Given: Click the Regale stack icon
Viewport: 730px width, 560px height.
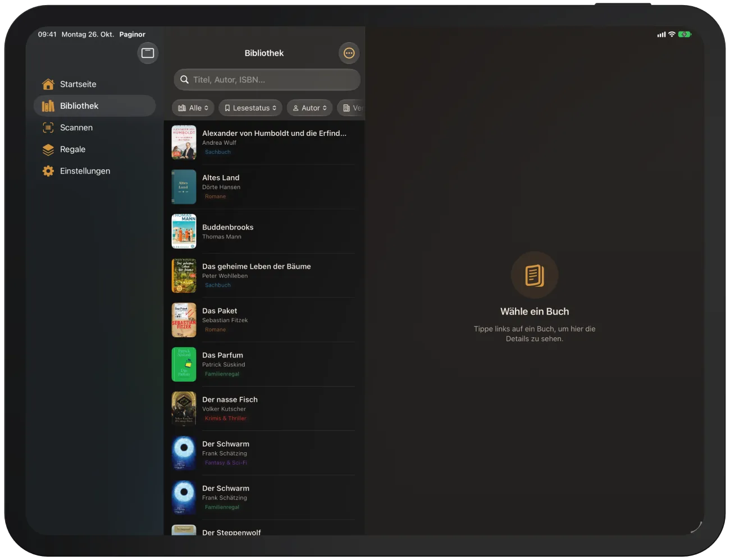Looking at the screenshot, I should (48, 150).
